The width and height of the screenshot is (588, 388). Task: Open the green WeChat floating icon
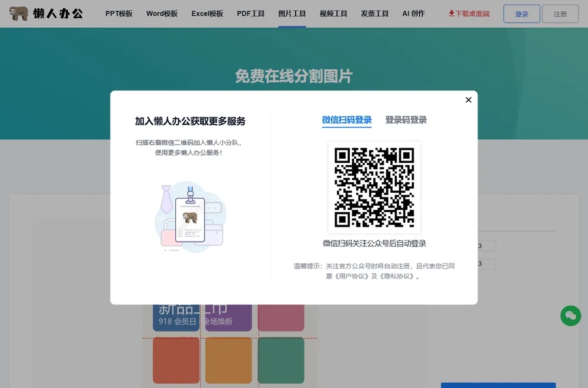[x=570, y=316]
